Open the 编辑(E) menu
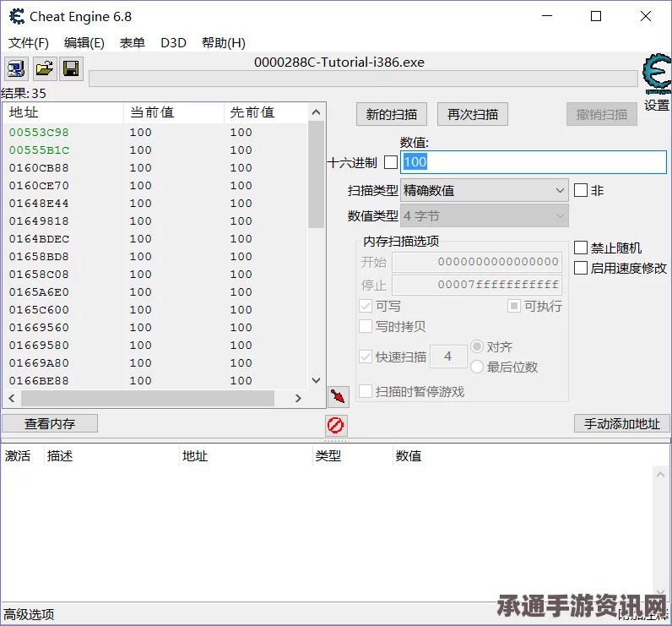 [84, 43]
